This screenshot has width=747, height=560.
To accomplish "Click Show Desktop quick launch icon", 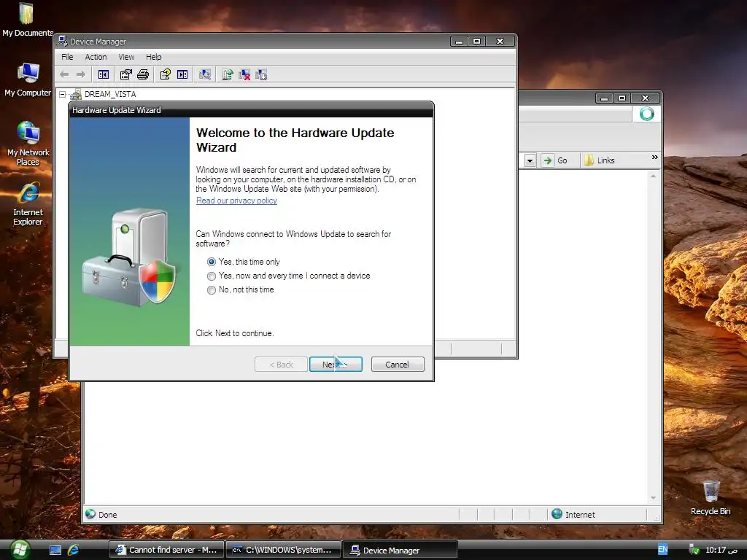I will pyautogui.click(x=55, y=550).
